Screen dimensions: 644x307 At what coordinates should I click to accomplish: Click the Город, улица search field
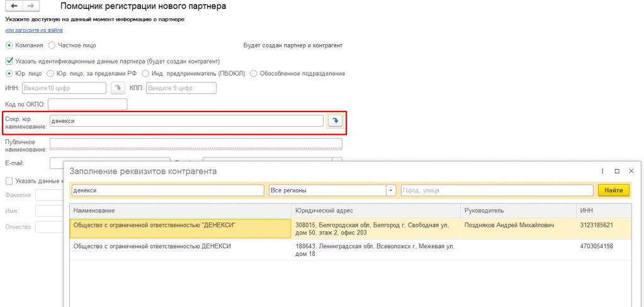tap(497, 190)
